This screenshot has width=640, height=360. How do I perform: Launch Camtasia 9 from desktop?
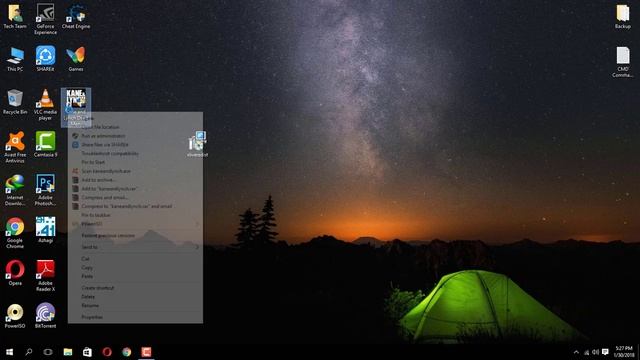[x=45, y=144]
